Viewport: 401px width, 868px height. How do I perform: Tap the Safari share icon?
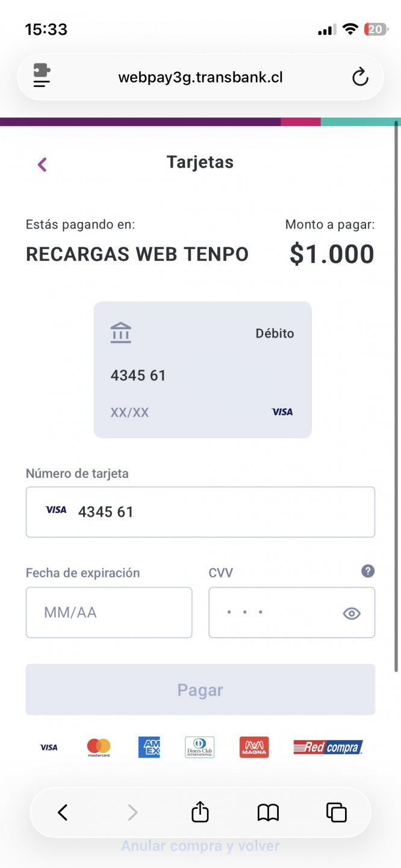click(x=200, y=813)
